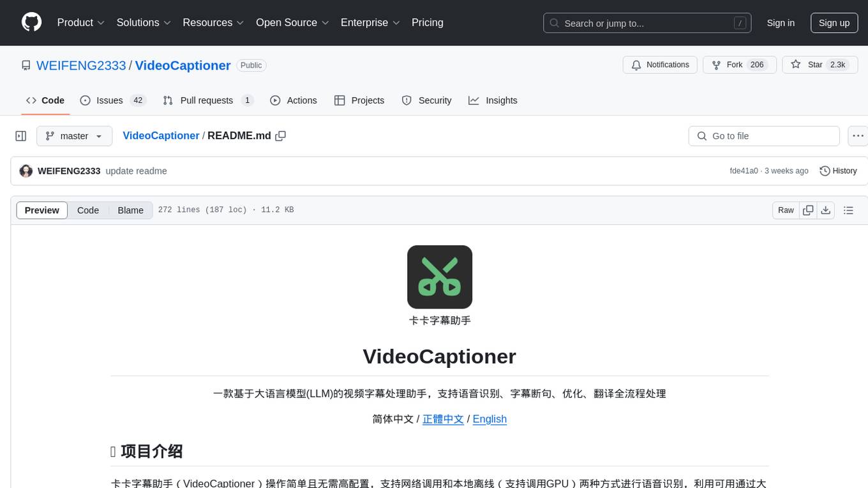Viewport: 868px width, 488px height.
Task: Open the document outline list
Action: 848,210
